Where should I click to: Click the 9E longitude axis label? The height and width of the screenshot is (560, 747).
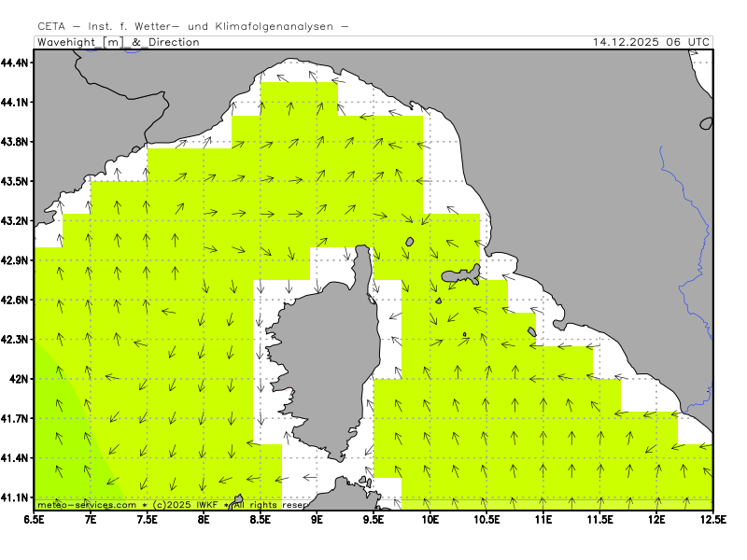(317, 518)
